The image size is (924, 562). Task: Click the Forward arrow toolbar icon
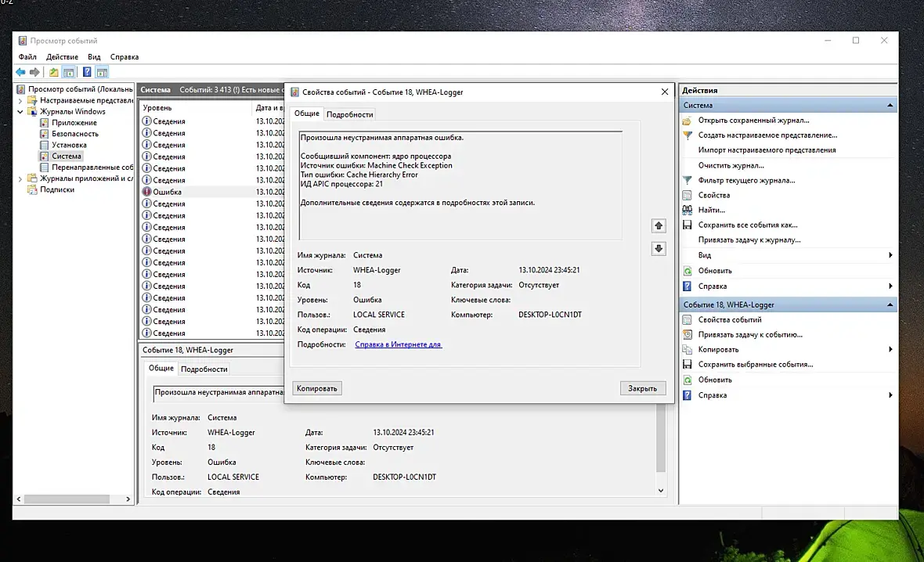pos(34,72)
